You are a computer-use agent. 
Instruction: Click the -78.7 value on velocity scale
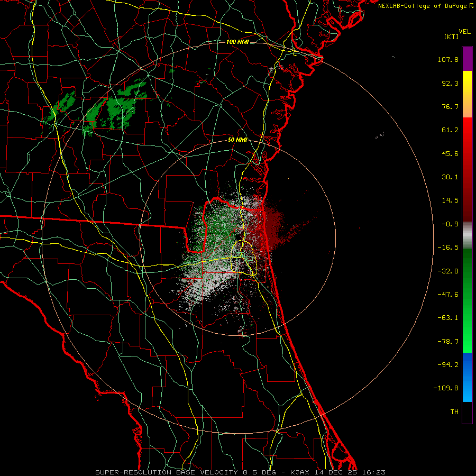[x=448, y=342]
